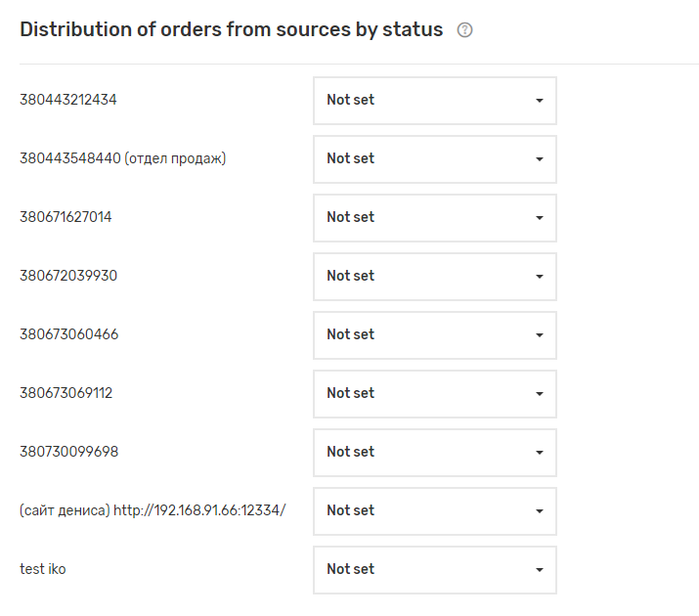Click the Distribution of orders heading text
The height and width of the screenshot is (616, 699).
tap(232, 29)
